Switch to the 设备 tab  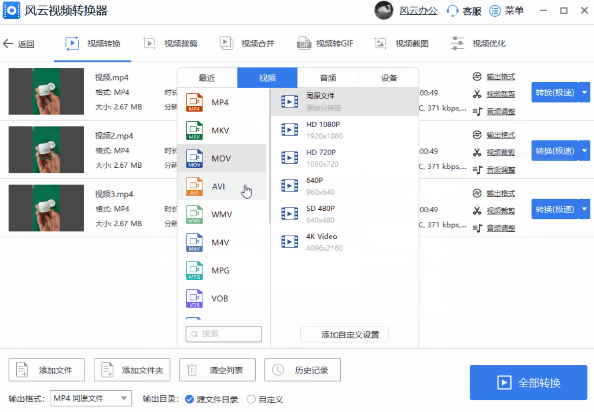388,78
